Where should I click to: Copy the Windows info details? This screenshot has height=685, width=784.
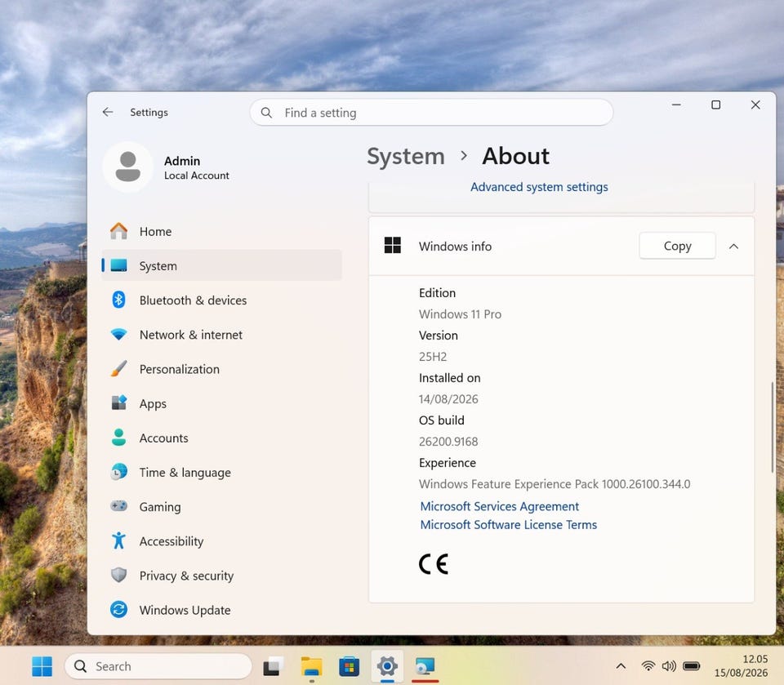[x=677, y=246]
